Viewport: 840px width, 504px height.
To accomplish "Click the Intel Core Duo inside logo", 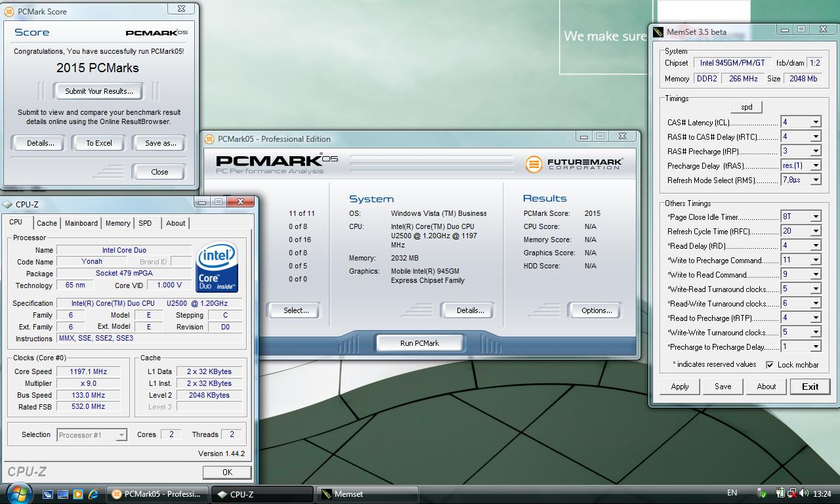I will click(x=217, y=268).
